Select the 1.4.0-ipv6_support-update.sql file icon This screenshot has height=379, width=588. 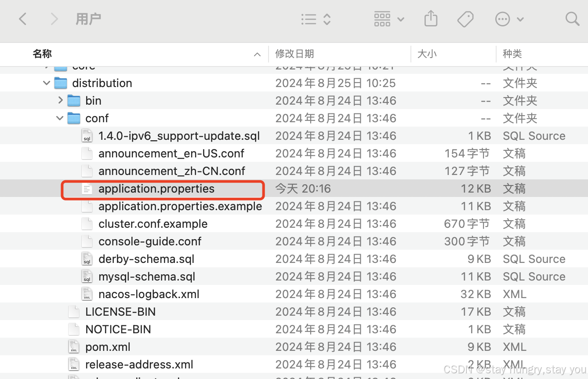(87, 136)
